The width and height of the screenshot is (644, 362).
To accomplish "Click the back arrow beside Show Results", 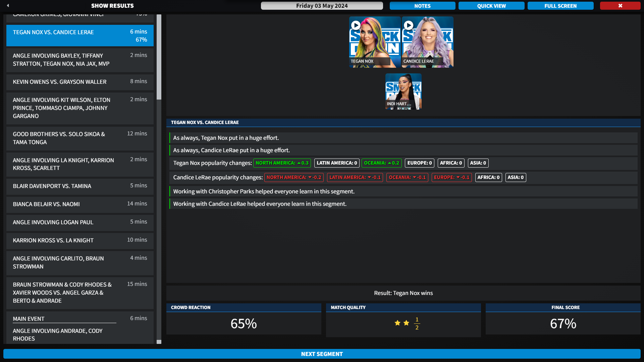I will tap(8, 6).
